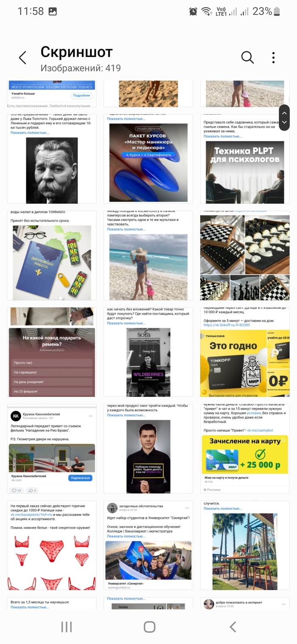Open the belt gift poll screenshot
Viewport: 297px width, 644px height.
pyautogui.click(x=52, y=352)
